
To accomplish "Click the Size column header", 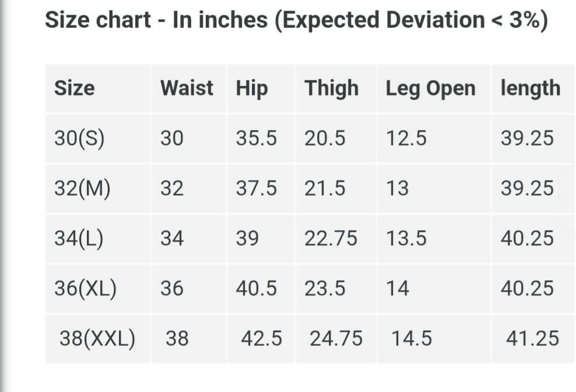I will click(74, 89).
